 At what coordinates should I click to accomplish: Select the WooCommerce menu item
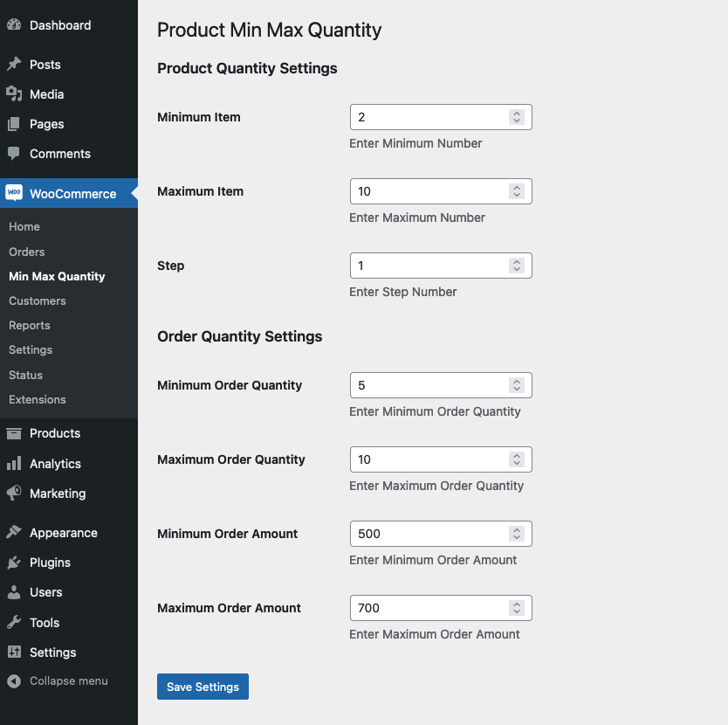pos(69,193)
